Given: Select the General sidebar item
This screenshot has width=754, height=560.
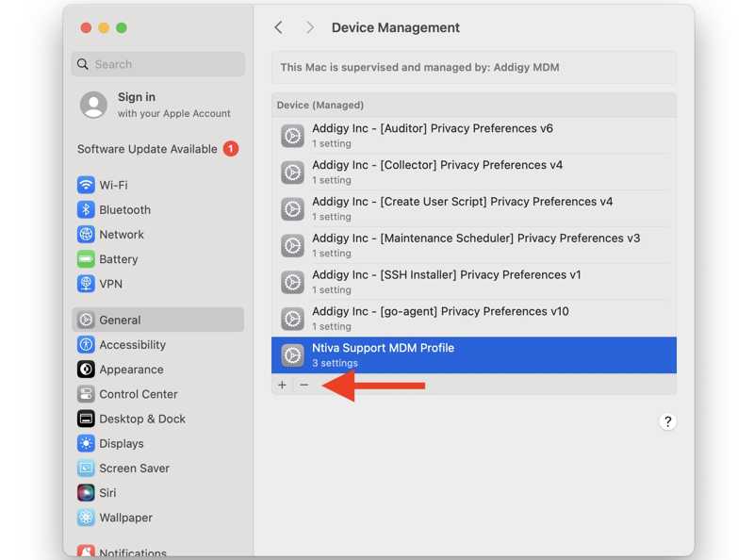Looking at the screenshot, I should tap(157, 320).
